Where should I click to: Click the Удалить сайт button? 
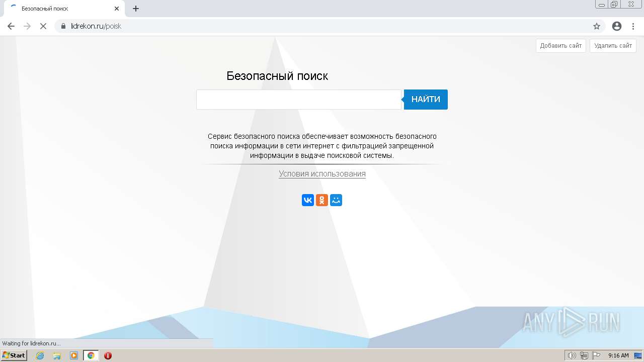[x=613, y=46]
